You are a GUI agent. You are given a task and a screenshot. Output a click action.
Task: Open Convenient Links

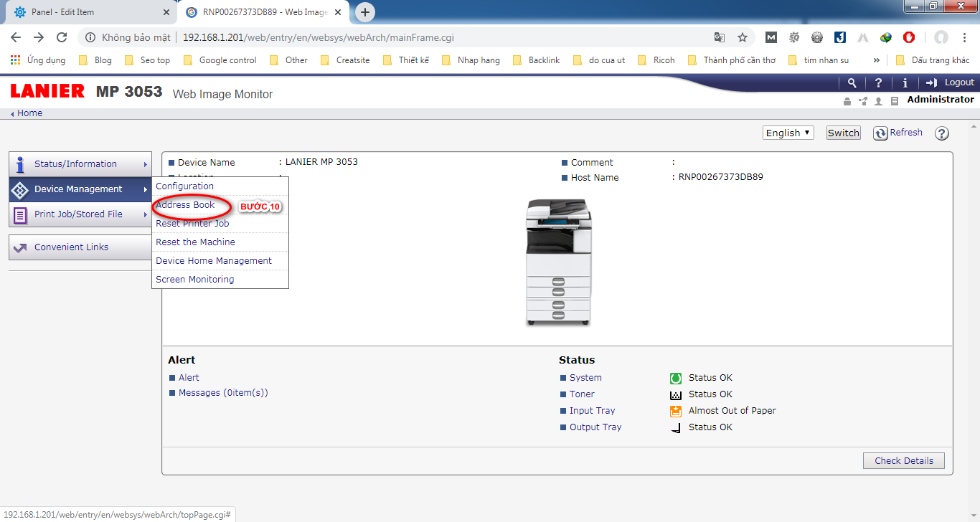point(80,247)
